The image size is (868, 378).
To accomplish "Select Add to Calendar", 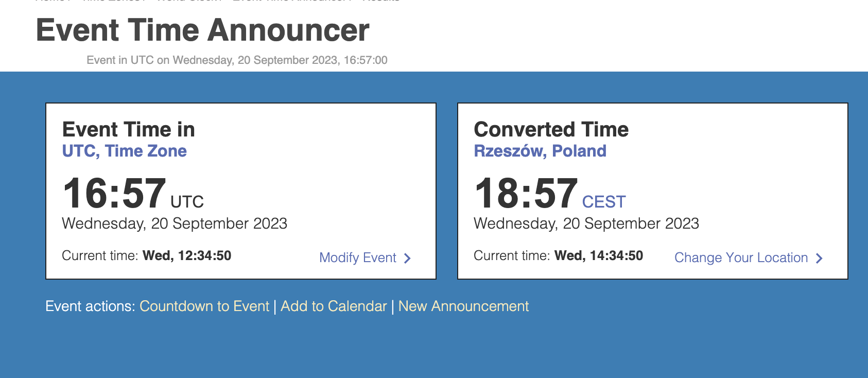I will (x=334, y=306).
